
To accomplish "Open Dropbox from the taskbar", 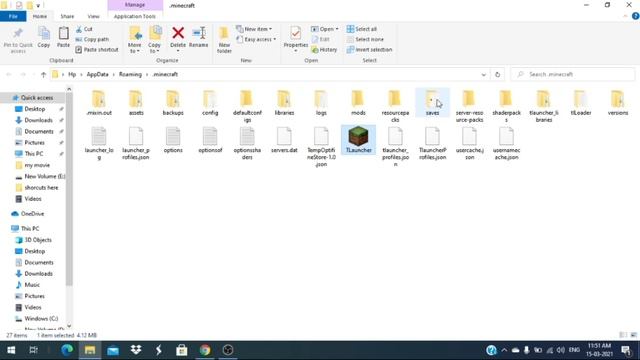I will click(x=136, y=350).
